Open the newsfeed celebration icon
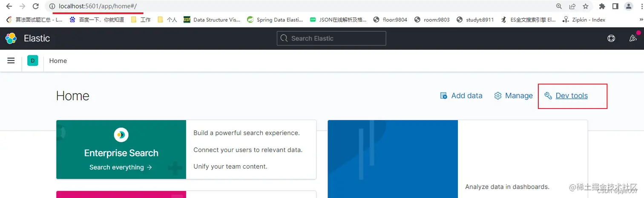This screenshot has height=198, width=644. point(633,38)
